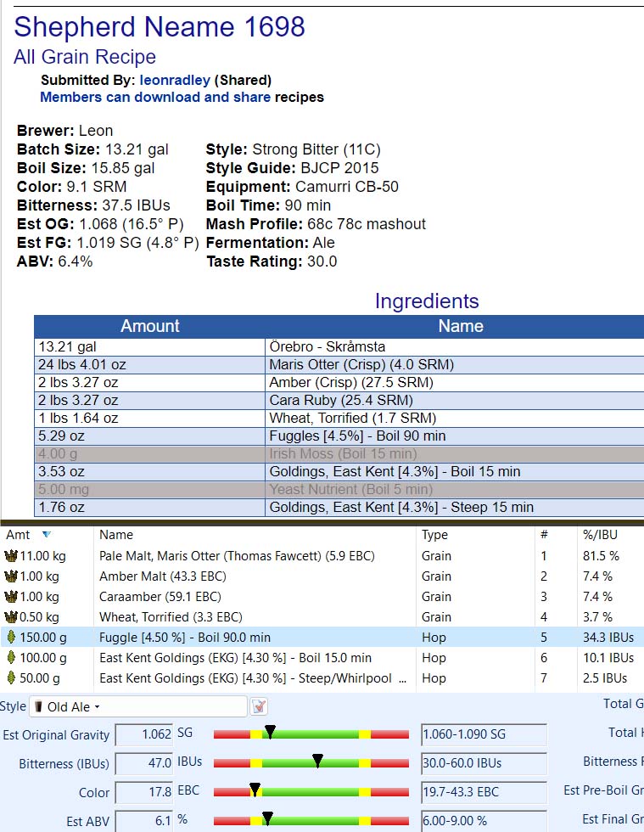Toggle sort arrow on Amt column

(x=47, y=534)
